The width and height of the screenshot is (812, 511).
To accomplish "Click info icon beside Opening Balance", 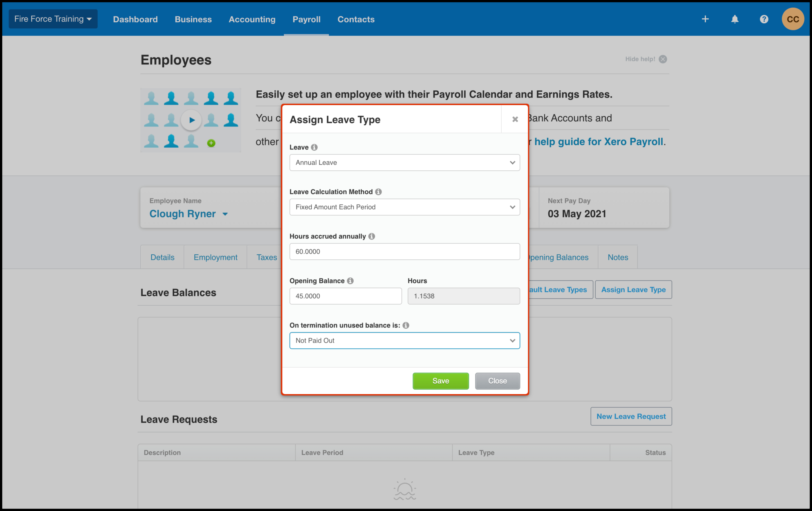I will point(350,281).
